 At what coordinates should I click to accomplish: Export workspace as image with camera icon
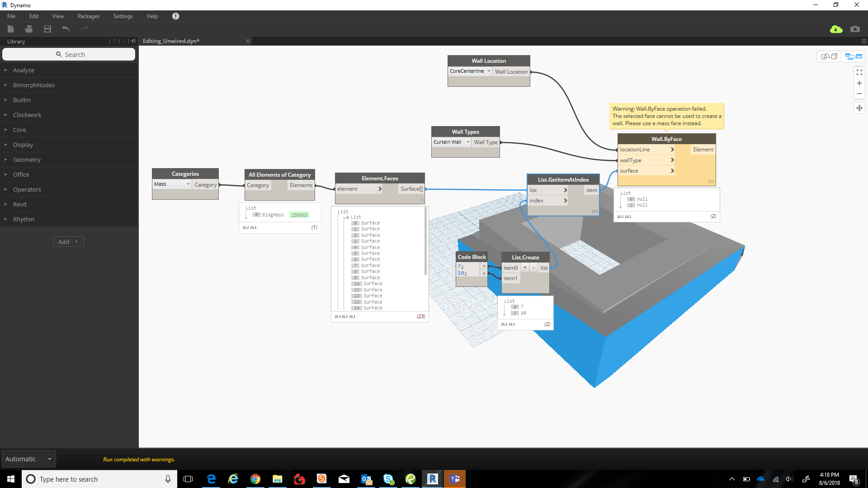pos(855,29)
